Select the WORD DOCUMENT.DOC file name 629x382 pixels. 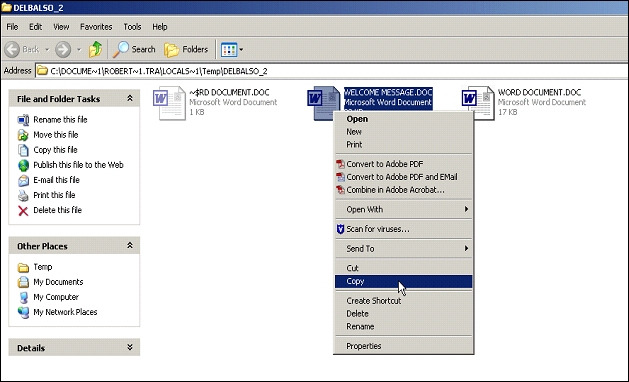click(539, 92)
